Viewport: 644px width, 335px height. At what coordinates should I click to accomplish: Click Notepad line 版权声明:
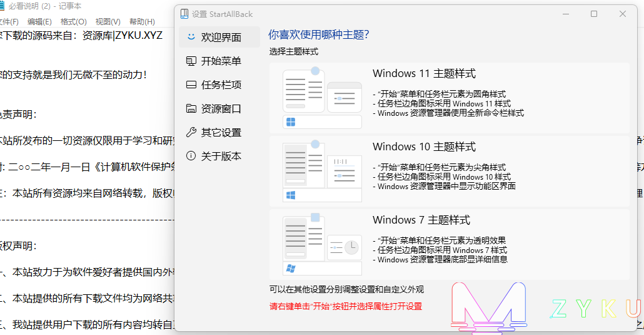(18, 246)
